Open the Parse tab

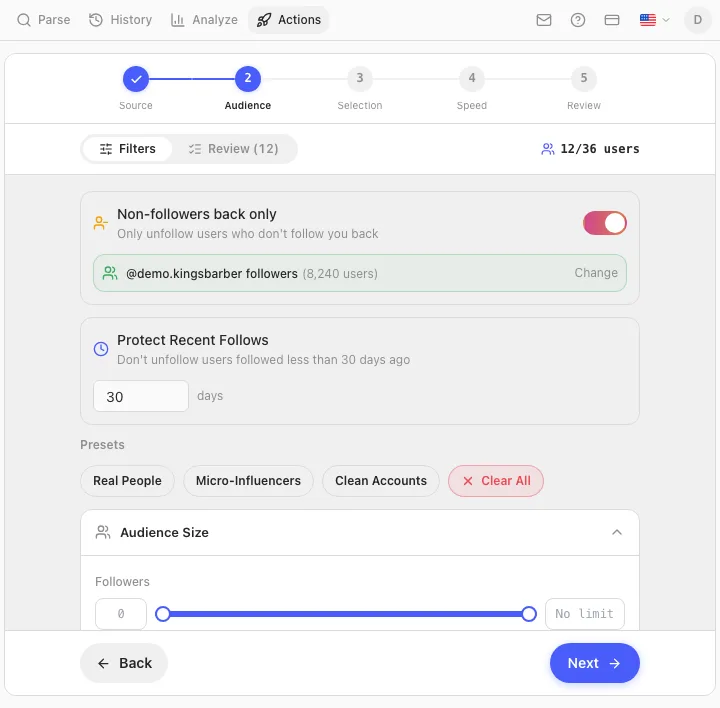pyautogui.click(x=44, y=20)
